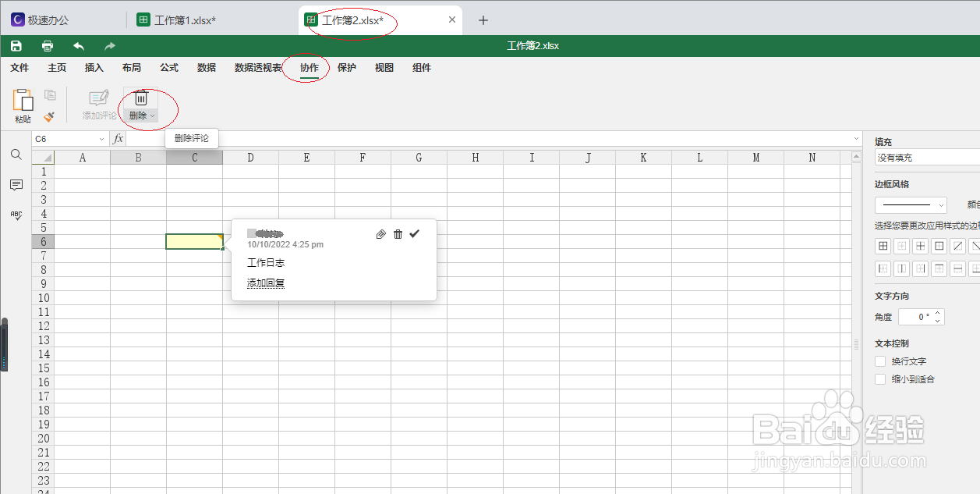Mark the comment resolved with checkmark icon
The width and height of the screenshot is (980, 494).
[x=414, y=233]
